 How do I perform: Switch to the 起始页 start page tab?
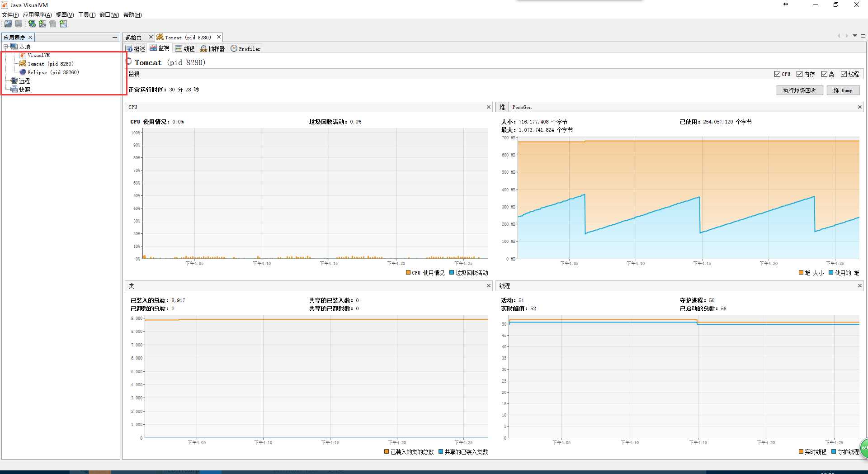click(134, 38)
